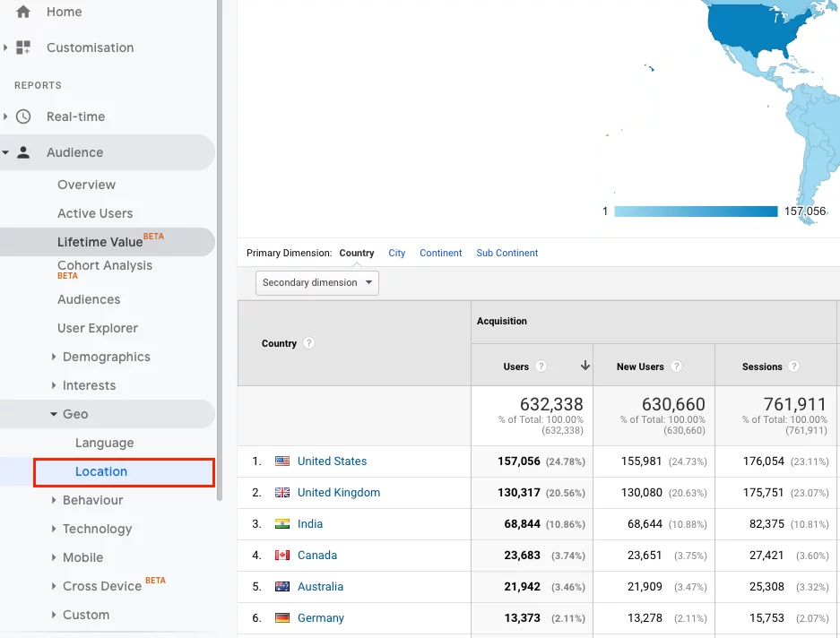Select the India flag icon
The height and width of the screenshot is (638, 840).
pos(281,523)
